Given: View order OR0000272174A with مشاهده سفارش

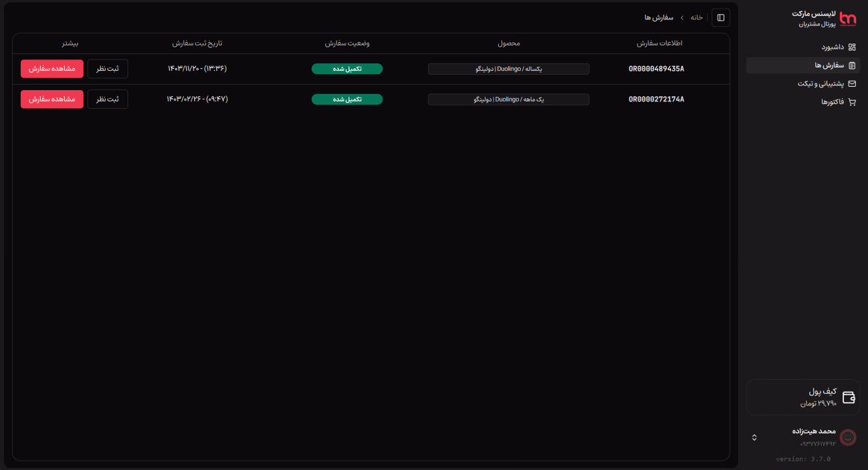Looking at the screenshot, I should coord(52,99).
